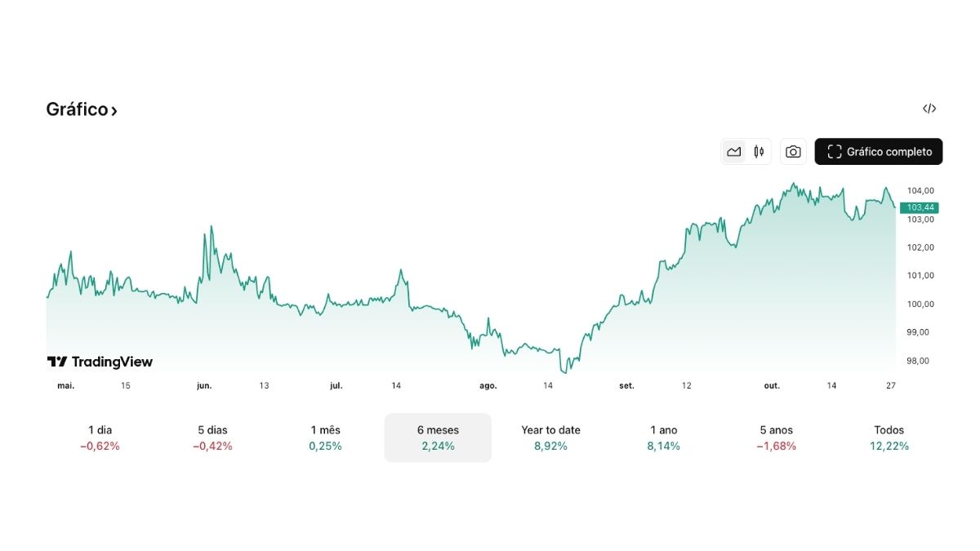980x551 pixels.
Task: Collapse the currently active 6 meses selection
Action: (438, 438)
